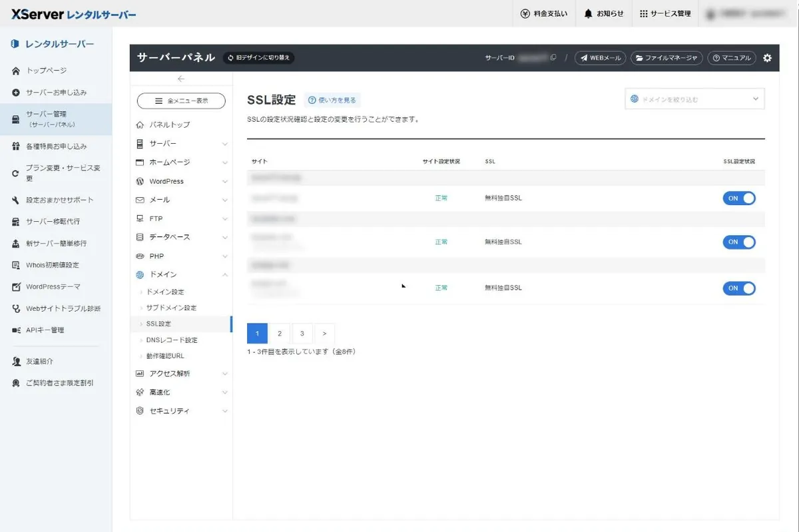Click the icon beside WordPressテーマ
799x532 pixels.
(x=16, y=287)
